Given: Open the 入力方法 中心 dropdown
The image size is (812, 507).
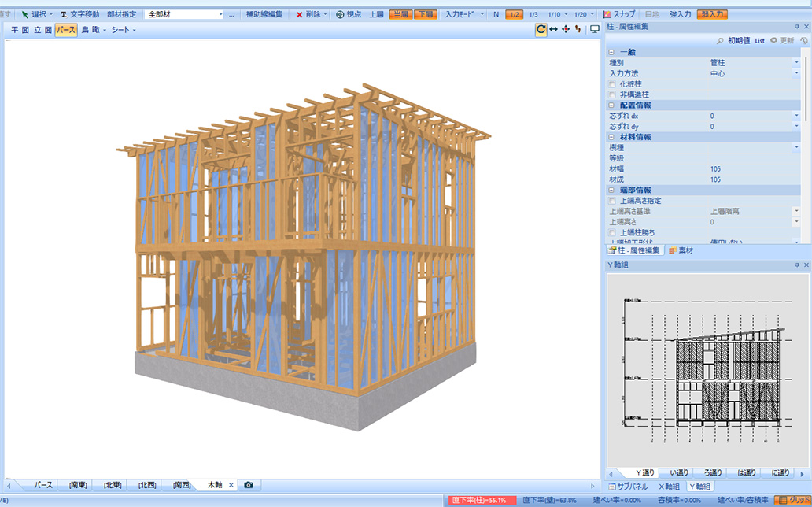Looking at the screenshot, I should point(796,73).
